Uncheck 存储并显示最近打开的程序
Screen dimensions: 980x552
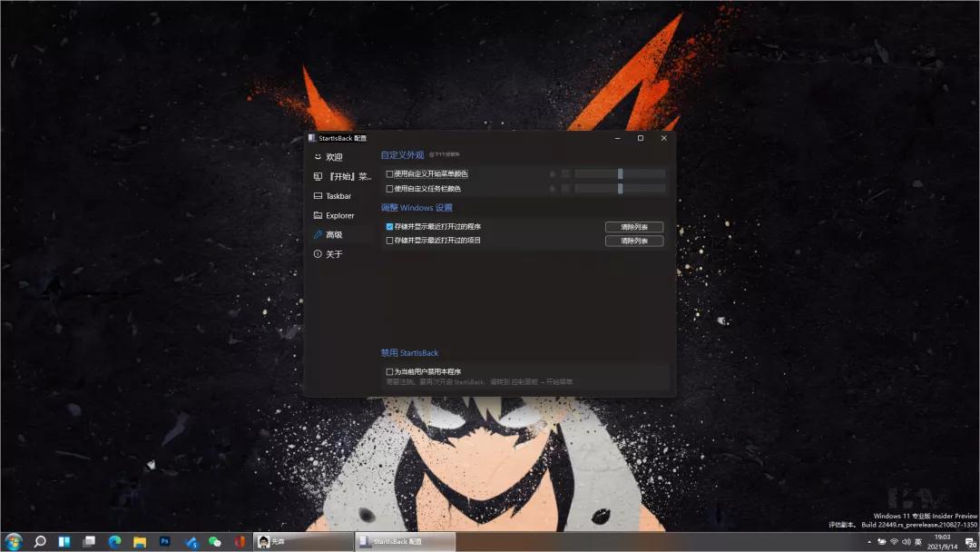coord(389,226)
